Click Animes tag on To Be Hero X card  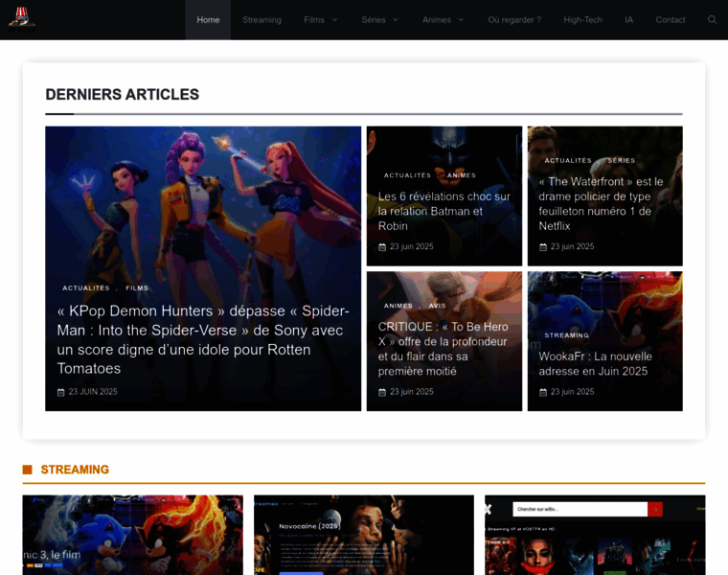tap(398, 306)
